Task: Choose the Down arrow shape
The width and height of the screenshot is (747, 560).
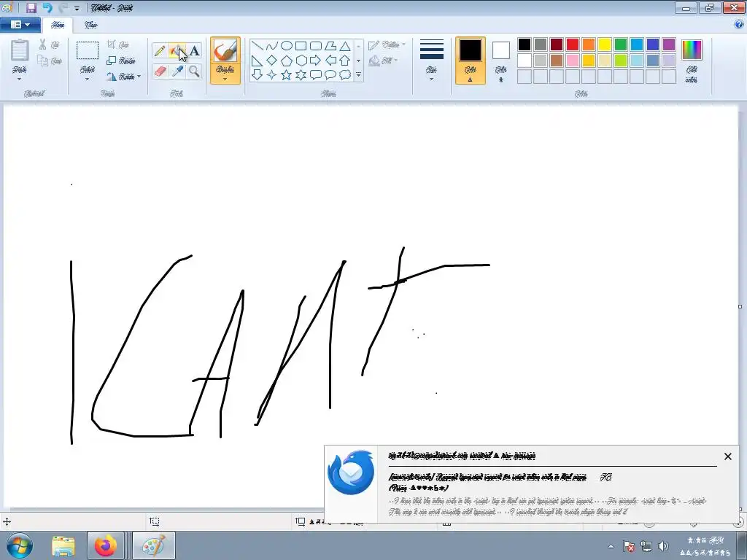Action: coord(258,75)
